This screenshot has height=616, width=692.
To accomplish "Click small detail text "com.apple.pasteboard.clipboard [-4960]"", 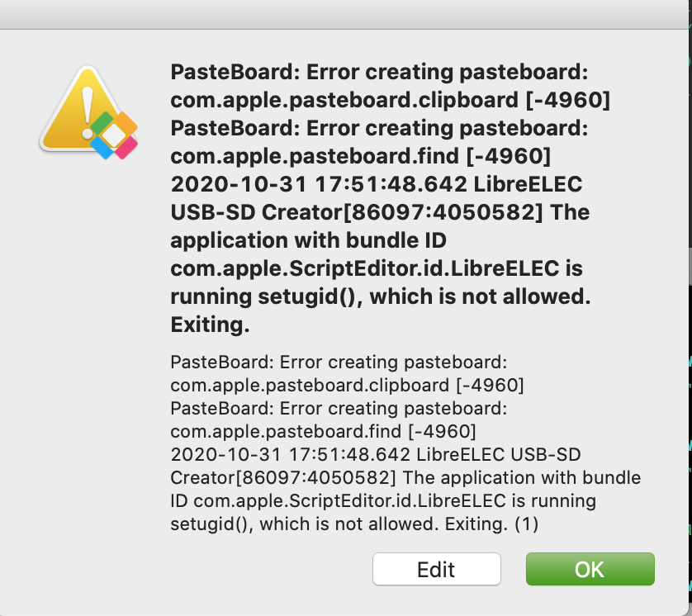I will click(x=347, y=385).
